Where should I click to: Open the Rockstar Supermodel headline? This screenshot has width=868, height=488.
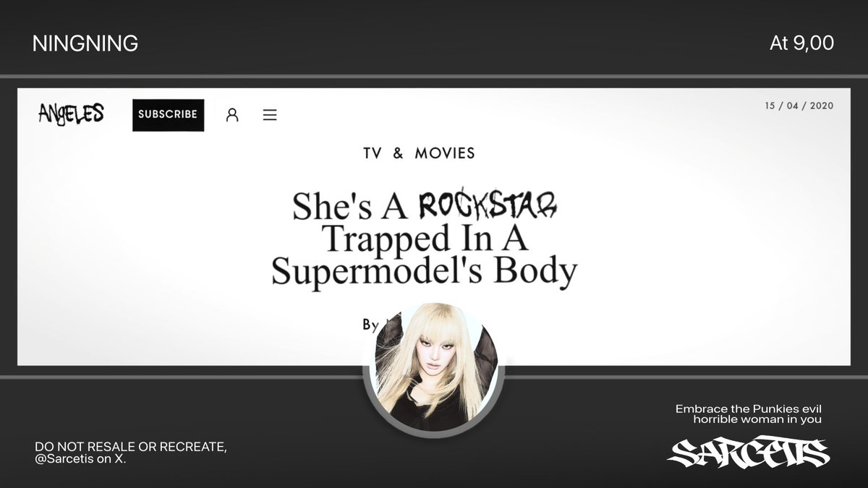click(x=425, y=239)
